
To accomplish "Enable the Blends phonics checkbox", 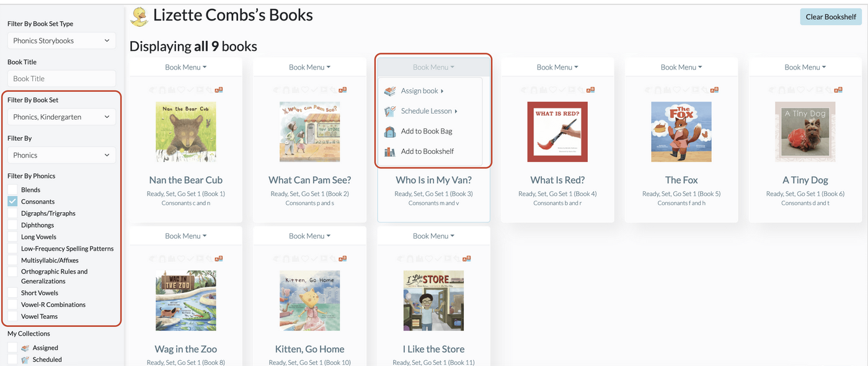I will pos(12,190).
